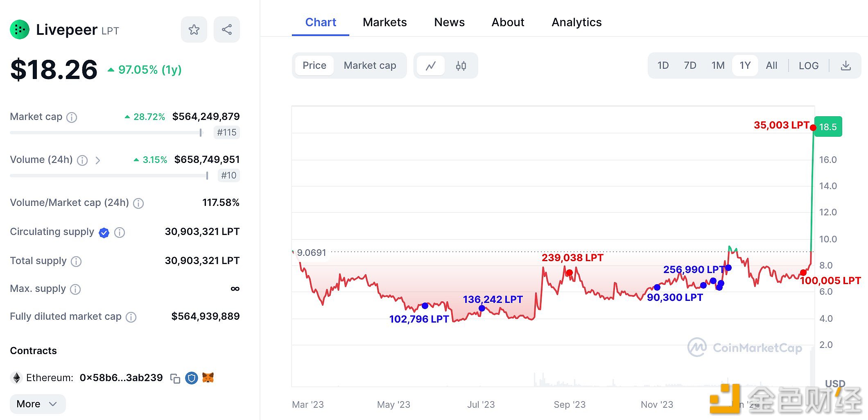868x420 pixels.
Task: Select line chart view icon
Action: pyautogui.click(x=431, y=65)
